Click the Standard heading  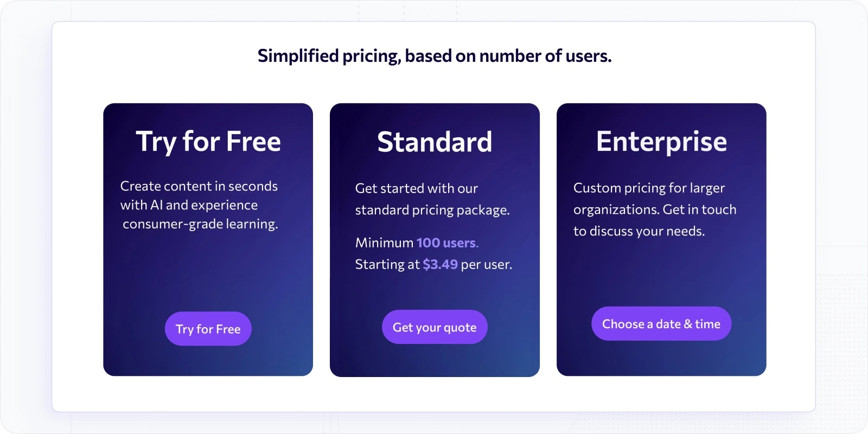[x=435, y=142]
